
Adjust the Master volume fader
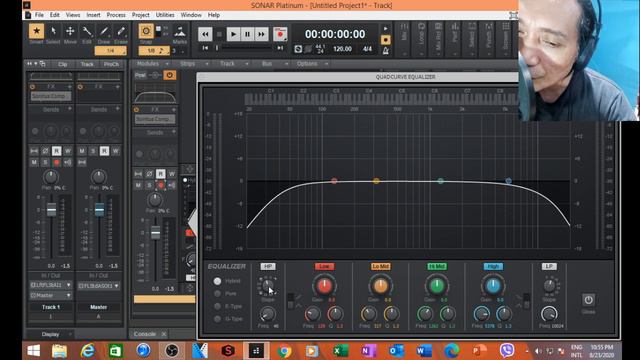click(x=99, y=210)
